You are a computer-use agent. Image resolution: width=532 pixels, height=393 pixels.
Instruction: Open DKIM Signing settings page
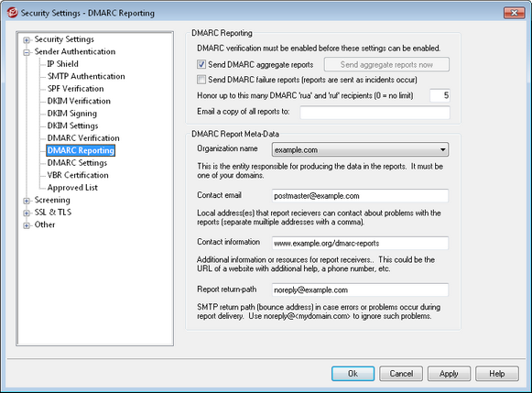[72, 114]
